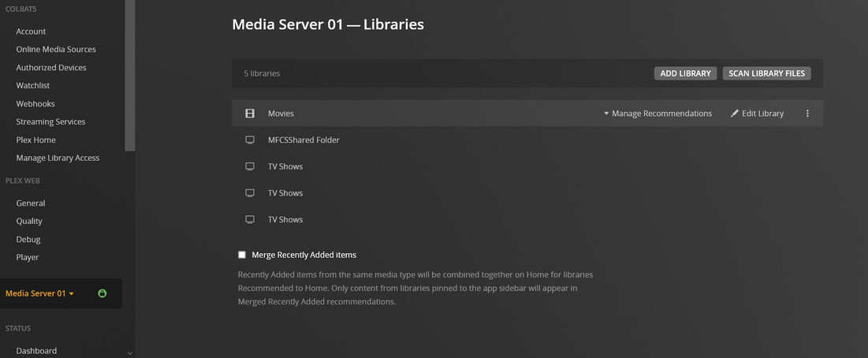Go to Authorized Devices settings
Screen dimensions: 868x358
point(51,68)
